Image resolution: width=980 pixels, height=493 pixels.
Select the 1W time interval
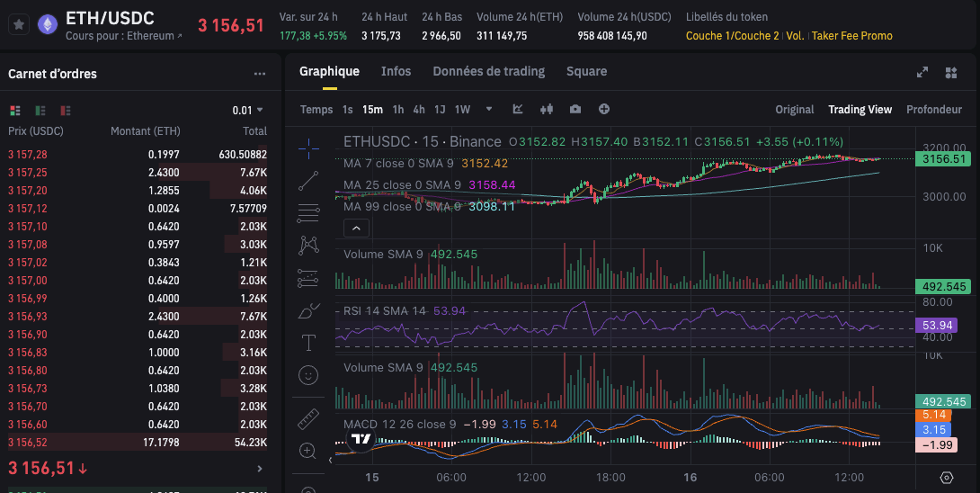(462, 110)
